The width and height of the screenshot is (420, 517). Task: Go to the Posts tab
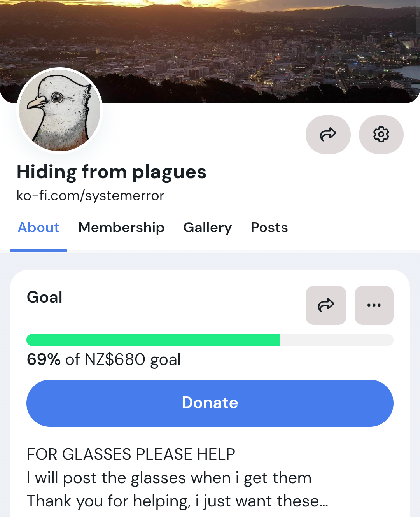coord(269,228)
